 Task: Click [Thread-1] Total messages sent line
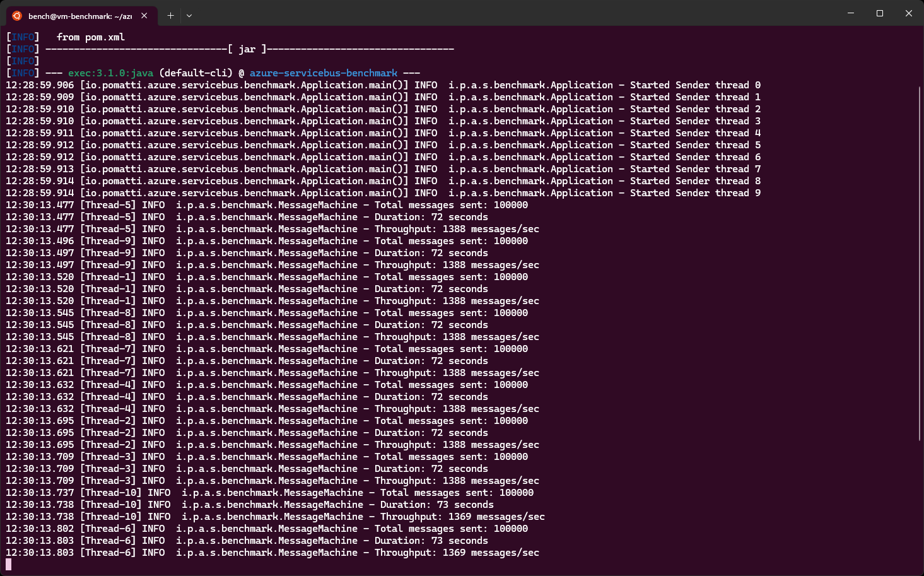(x=267, y=277)
